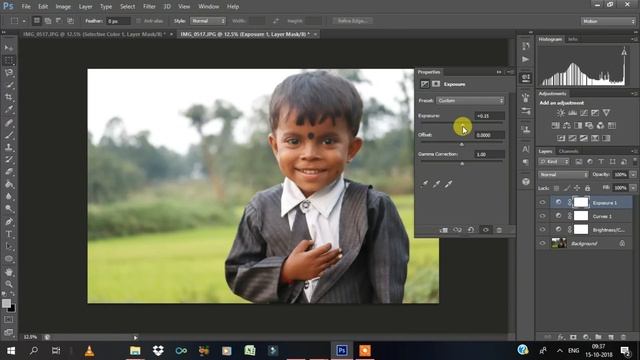Add a Vibrance adjustment from Adjustments panel
This screenshot has width=640, height=360.
(607, 113)
